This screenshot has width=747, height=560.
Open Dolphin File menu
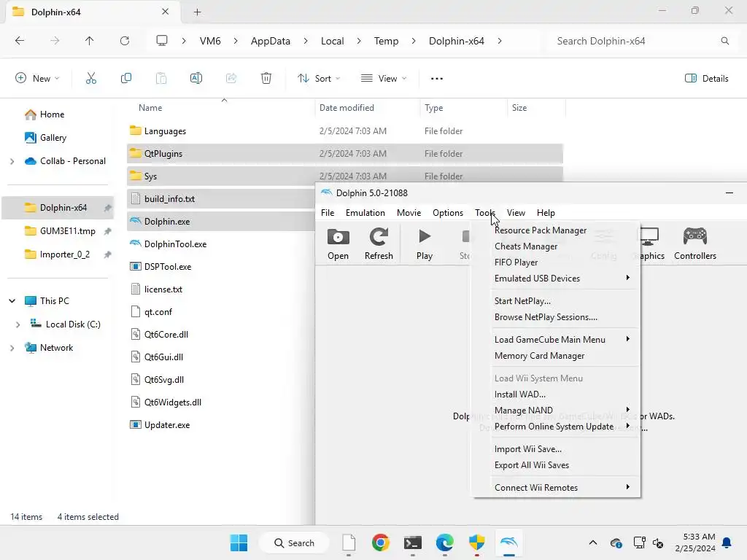click(x=328, y=213)
